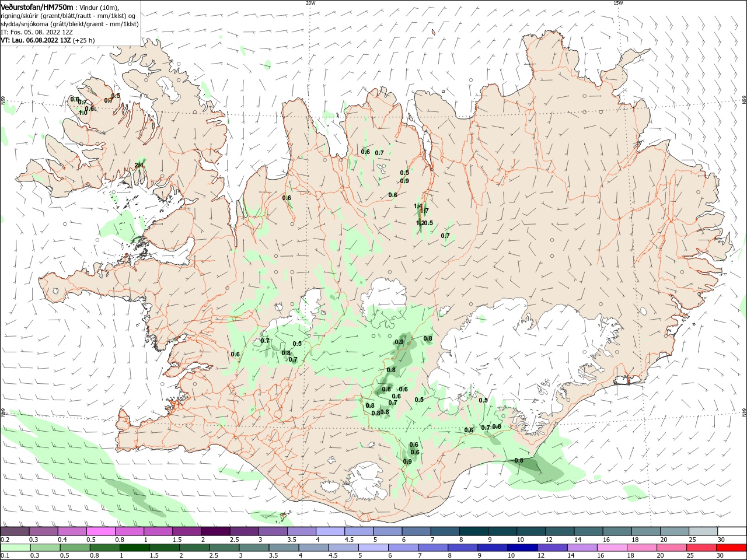Select the white 30 swatch in the top scale
Screen dimensions: 747x560
[731, 531]
